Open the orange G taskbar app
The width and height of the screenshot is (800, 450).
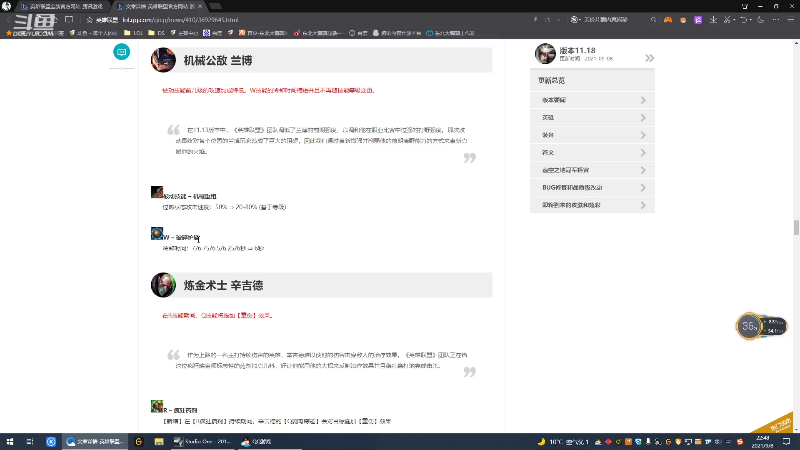click(138, 441)
